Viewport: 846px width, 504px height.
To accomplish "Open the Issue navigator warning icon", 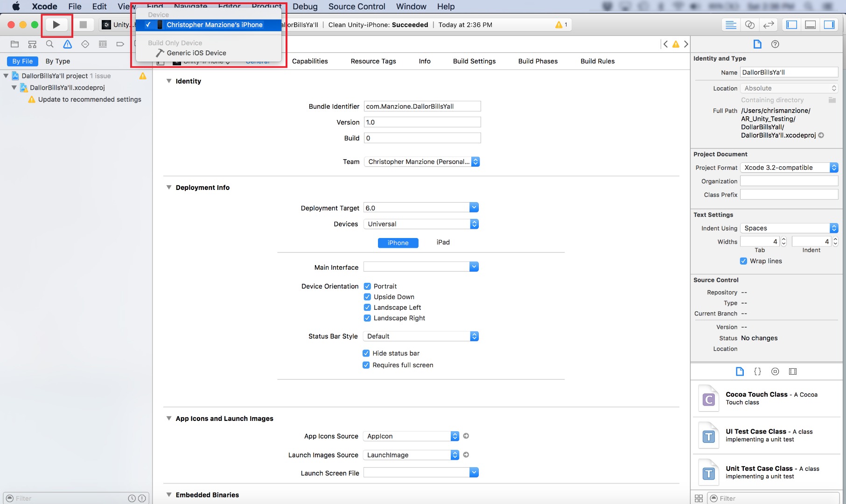I will point(68,44).
